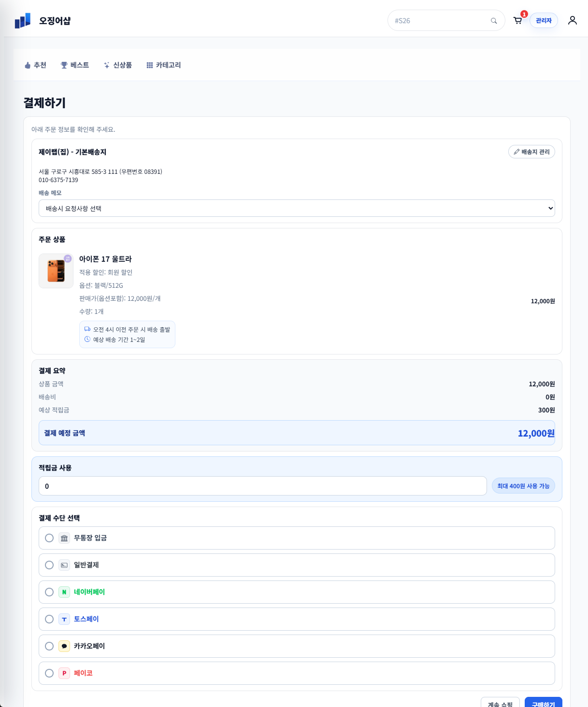Expand the 배송시 요청사항 선택 dropdown
Image resolution: width=588 pixels, height=707 pixels.
tap(297, 208)
